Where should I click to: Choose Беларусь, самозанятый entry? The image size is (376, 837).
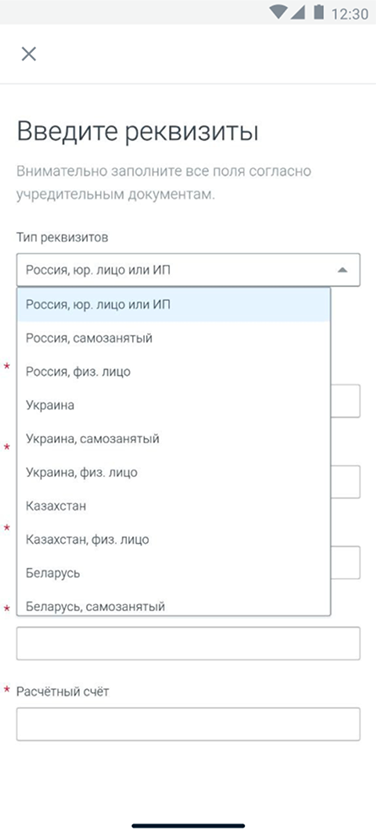pyautogui.click(x=174, y=603)
